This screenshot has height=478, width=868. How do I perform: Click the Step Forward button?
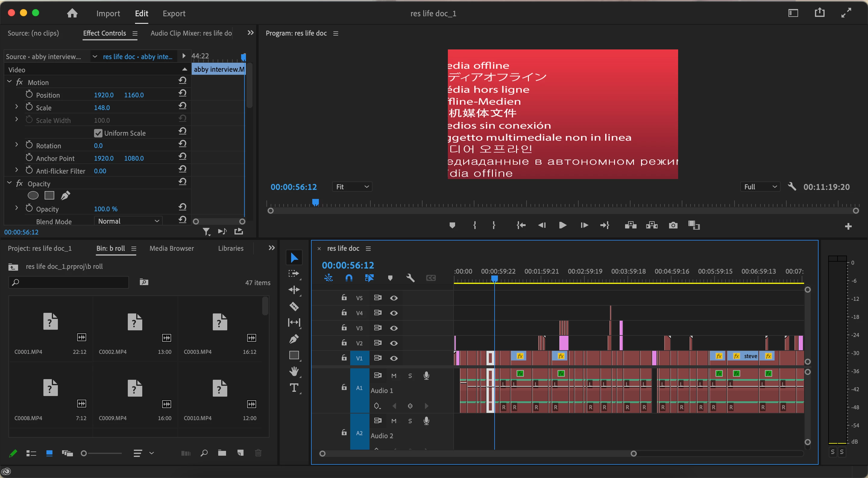[x=584, y=225]
